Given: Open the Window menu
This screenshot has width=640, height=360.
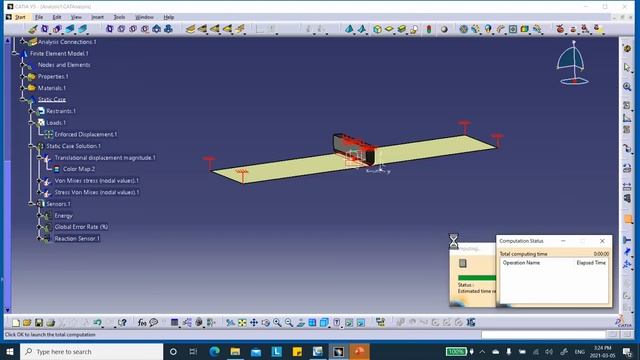Looking at the screenshot, I should 144,17.
